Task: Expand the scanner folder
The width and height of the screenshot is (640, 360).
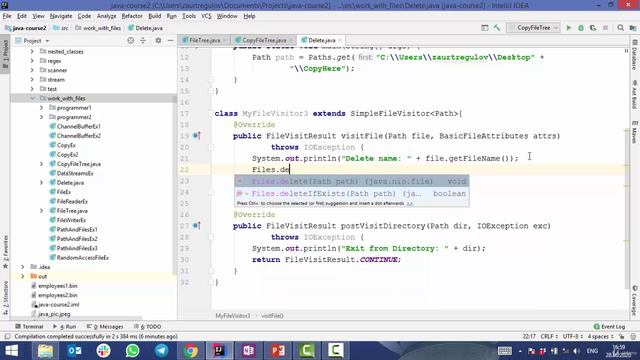Action: 32,70
